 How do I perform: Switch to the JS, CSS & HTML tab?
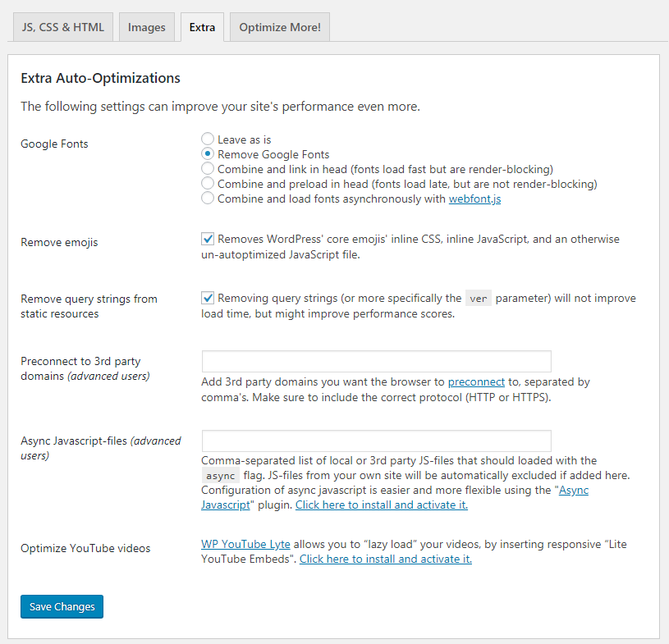point(62,27)
